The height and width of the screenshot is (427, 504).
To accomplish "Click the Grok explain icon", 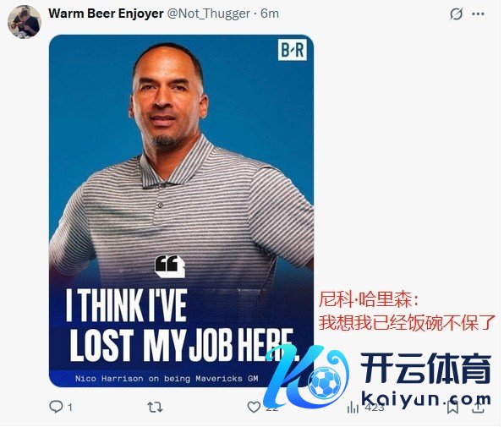I will pos(456,14).
